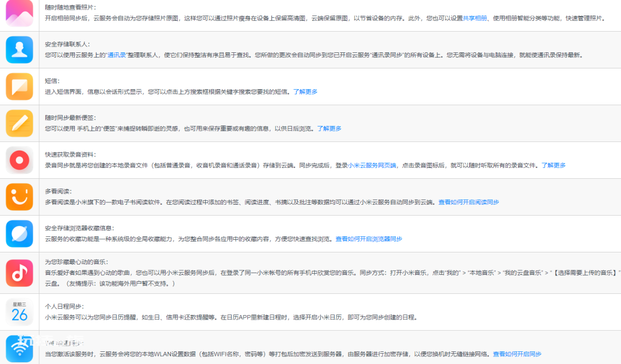Click 了解更多 in the 录音 row
Viewport: 621px width, 364px height.
pyautogui.click(x=554, y=166)
